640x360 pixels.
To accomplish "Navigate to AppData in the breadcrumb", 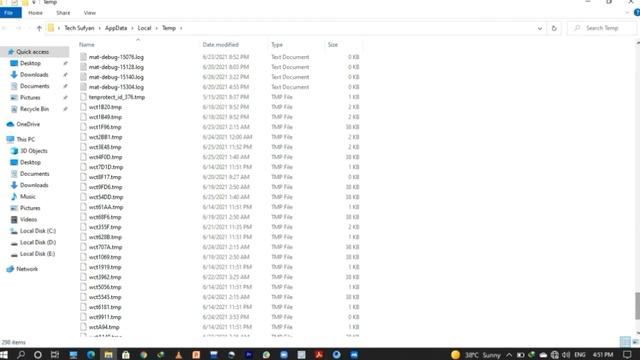I will click(116, 28).
